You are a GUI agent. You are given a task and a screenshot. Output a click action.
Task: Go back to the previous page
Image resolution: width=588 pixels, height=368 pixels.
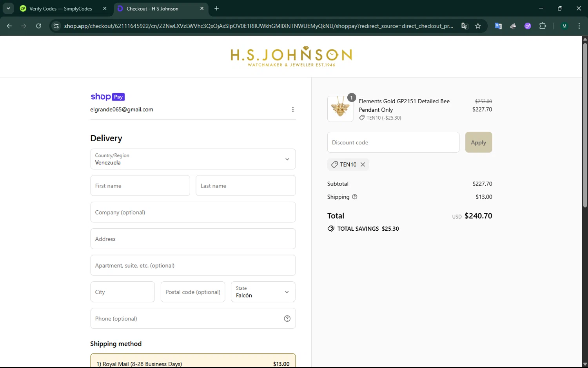pos(9,26)
